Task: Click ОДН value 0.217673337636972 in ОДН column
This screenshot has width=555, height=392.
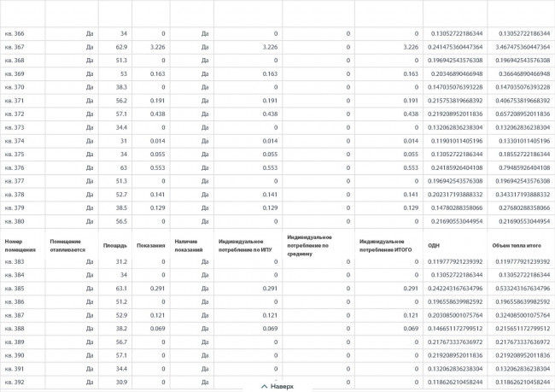Action: point(455,342)
